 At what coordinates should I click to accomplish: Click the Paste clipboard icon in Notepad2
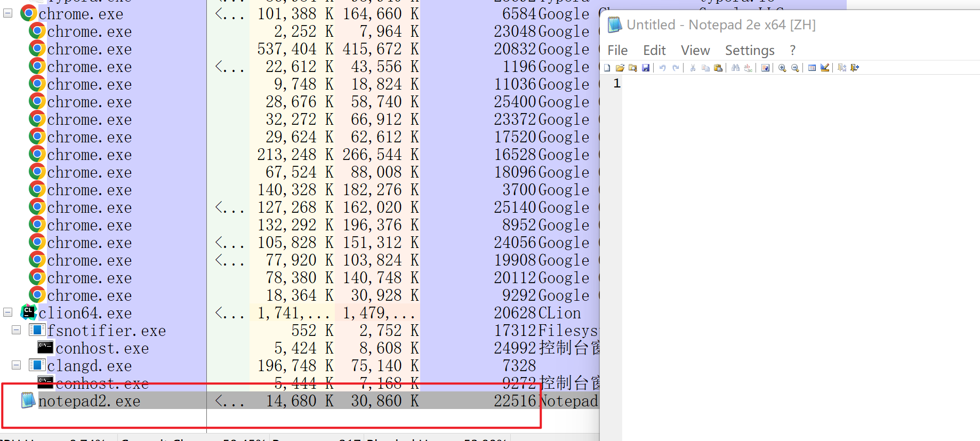[718, 68]
